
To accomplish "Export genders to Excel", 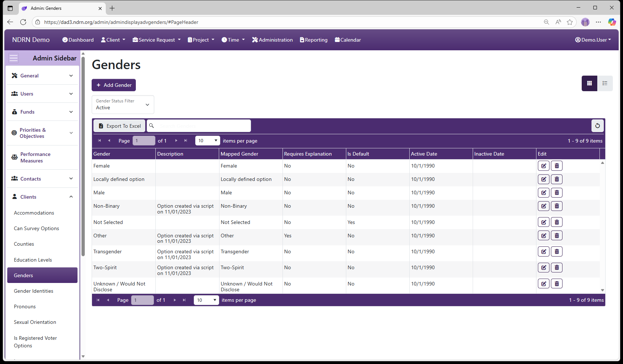I will pos(120,126).
